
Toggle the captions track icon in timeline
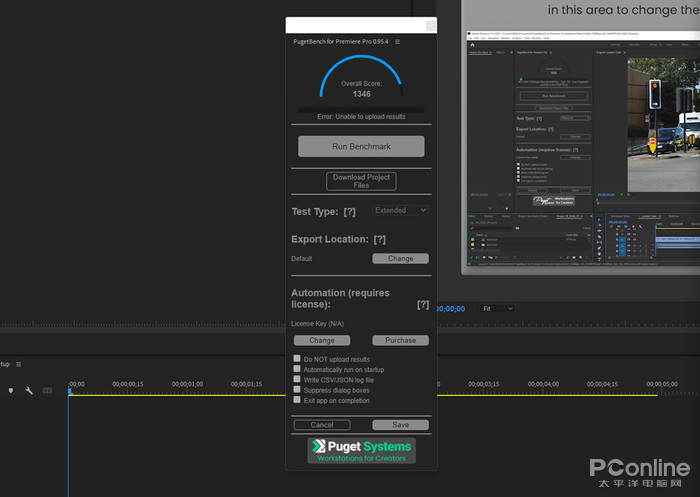tap(47, 391)
